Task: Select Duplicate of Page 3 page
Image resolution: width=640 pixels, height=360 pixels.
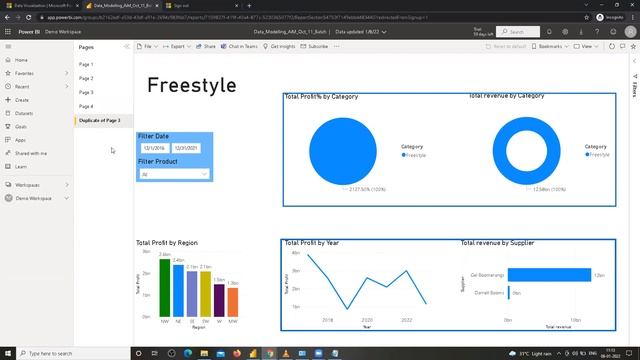Action: tap(100, 120)
